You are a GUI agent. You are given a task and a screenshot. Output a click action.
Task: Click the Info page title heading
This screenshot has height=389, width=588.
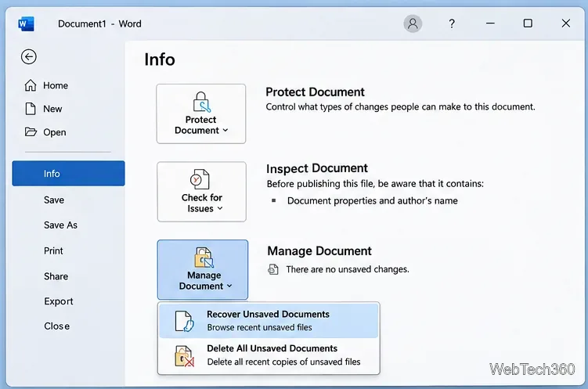(160, 59)
